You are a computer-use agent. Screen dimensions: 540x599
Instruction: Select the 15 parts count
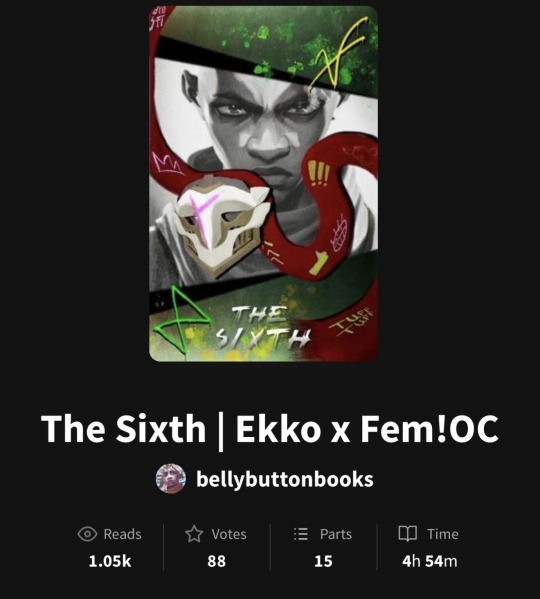[x=323, y=561]
